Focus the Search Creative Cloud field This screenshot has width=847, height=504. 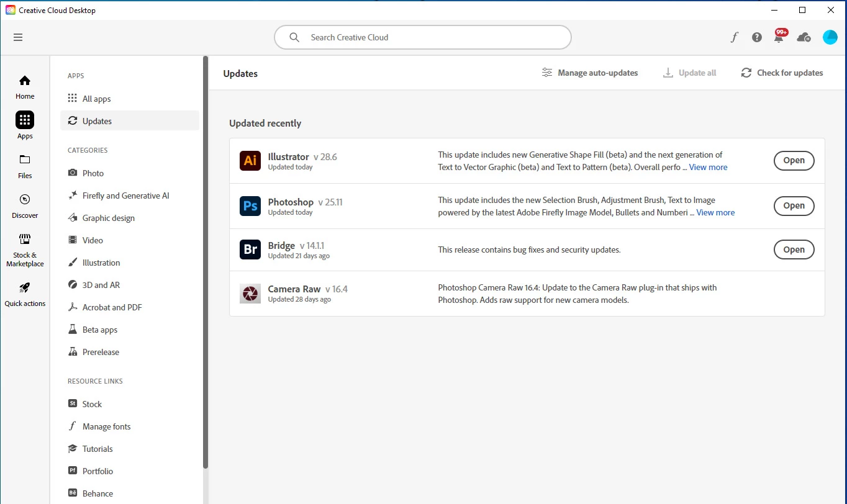point(423,37)
